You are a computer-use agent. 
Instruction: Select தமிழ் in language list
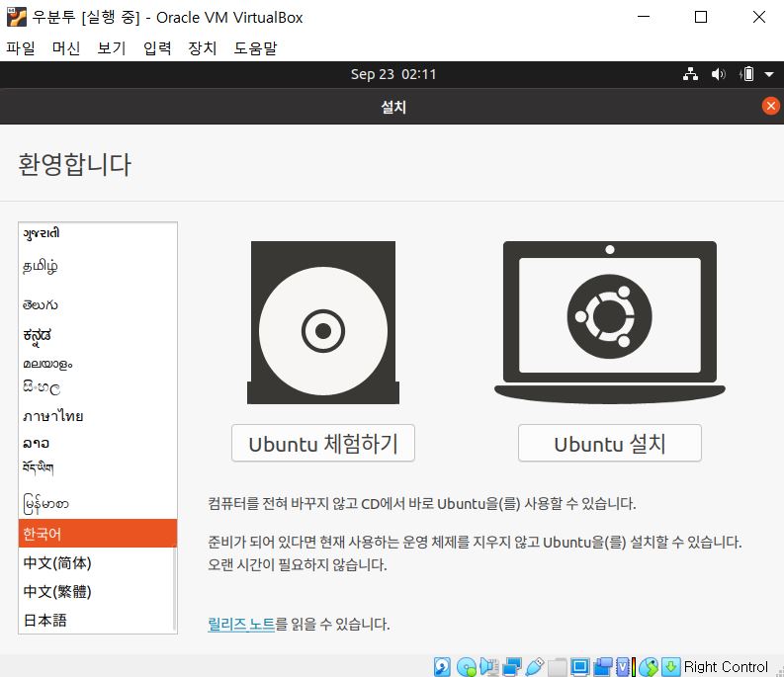pos(96,267)
